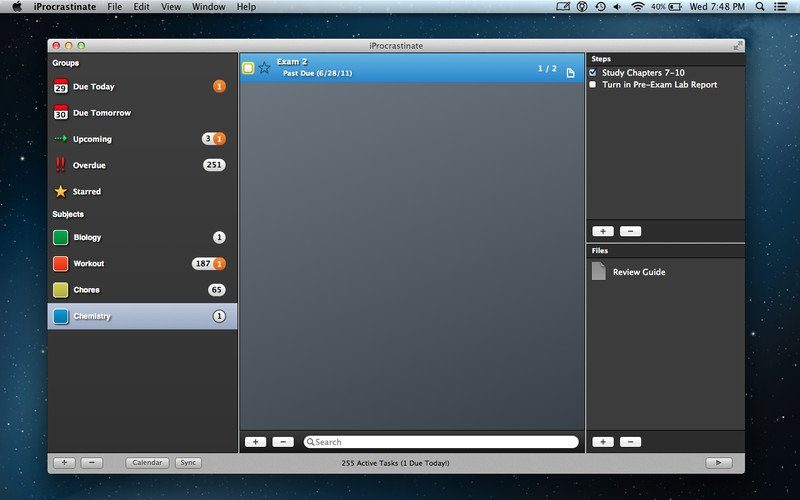Click the Calendar button
The width and height of the screenshot is (800, 500).
pyautogui.click(x=147, y=463)
